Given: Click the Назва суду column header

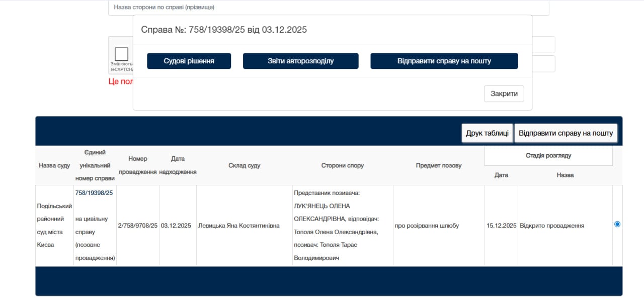Looking at the screenshot, I should (54, 165).
